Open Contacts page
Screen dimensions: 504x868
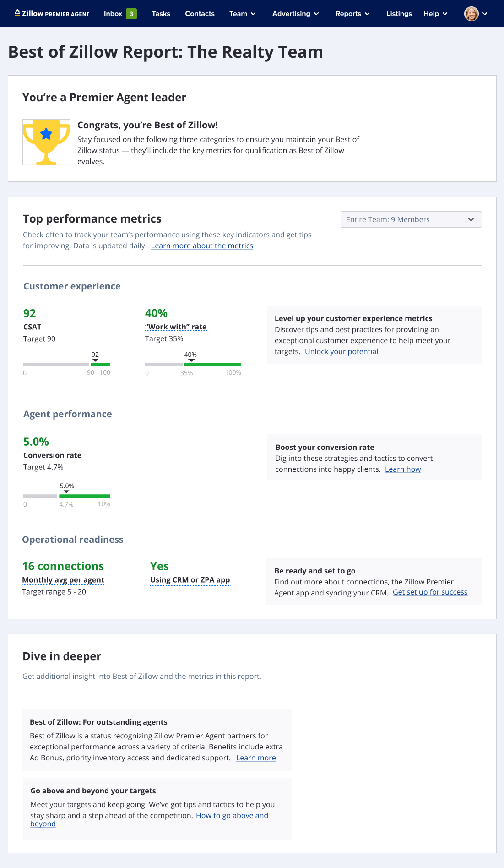click(200, 14)
